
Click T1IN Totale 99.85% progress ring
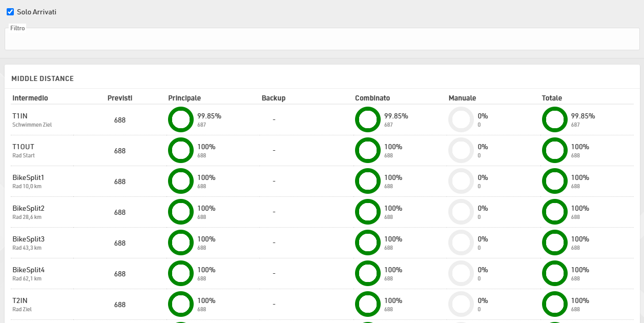pyautogui.click(x=555, y=119)
